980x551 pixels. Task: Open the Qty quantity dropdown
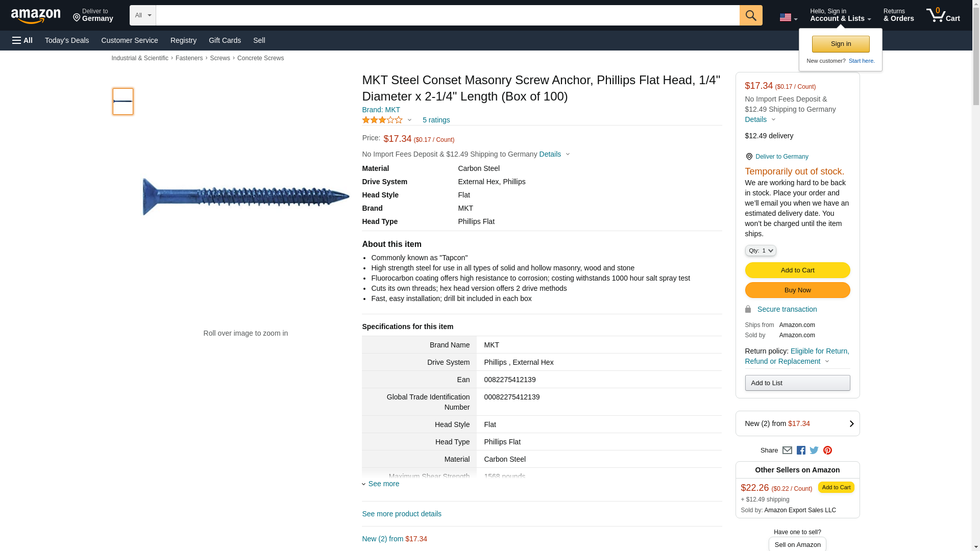click(x=761, y=251)
